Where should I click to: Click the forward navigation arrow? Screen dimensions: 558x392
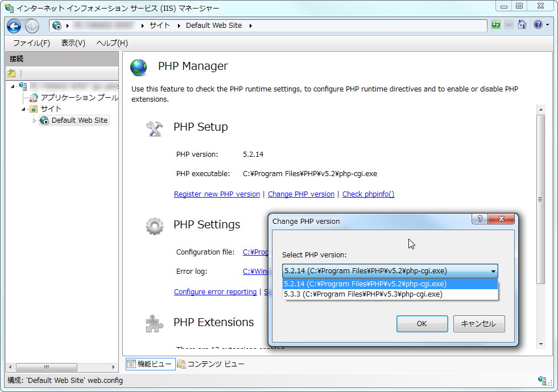tap(32, 26)
